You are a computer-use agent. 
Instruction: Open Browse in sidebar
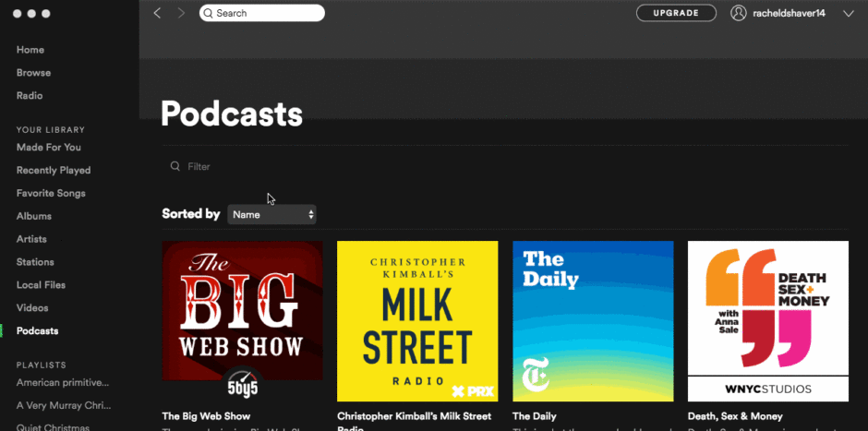point(34,73)
